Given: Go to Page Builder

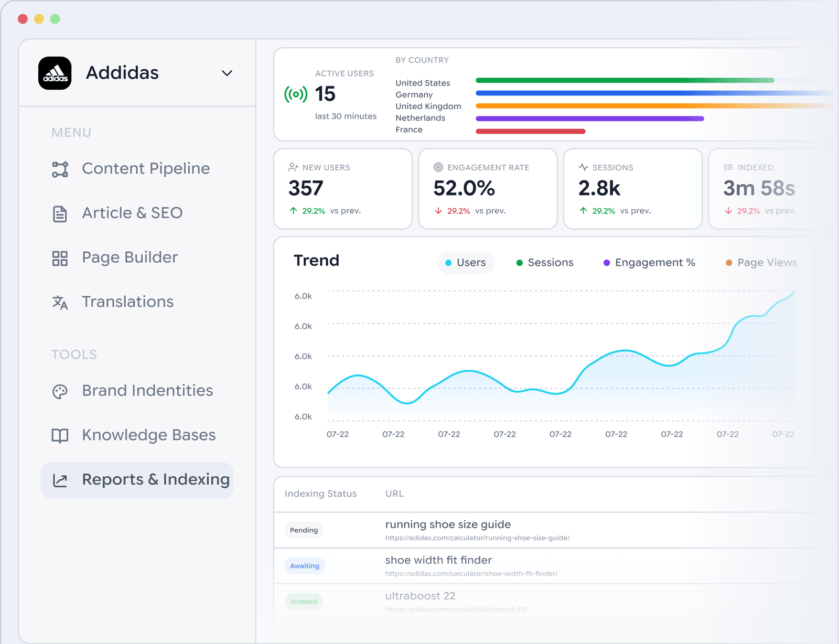Looking at the screenshot, I should click(130, 257).
